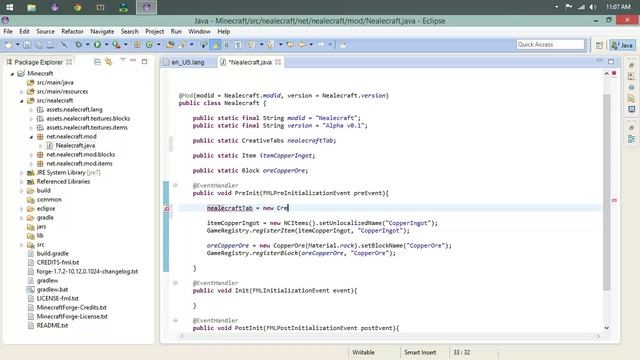
Task: Click the Print toolbar icon
Action: click(x=50, y=45)
